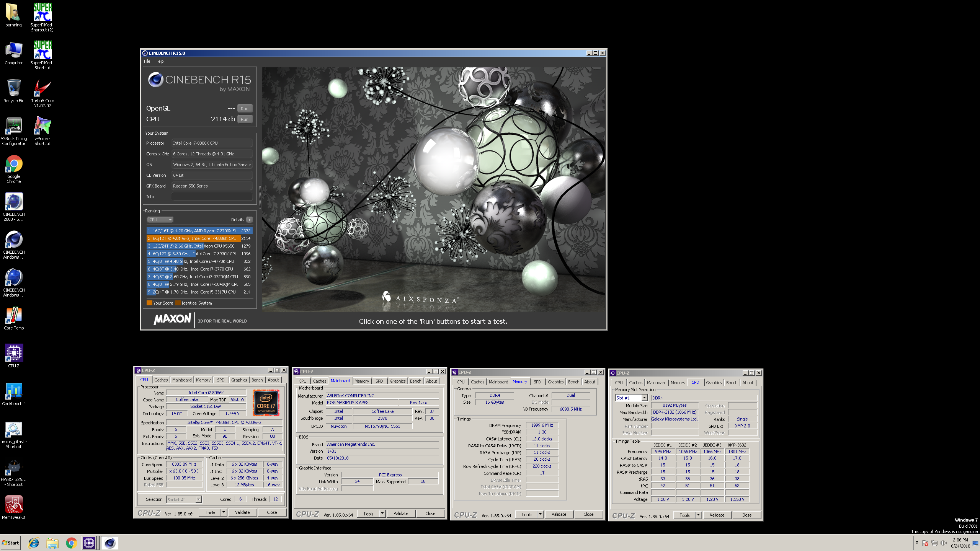
Task: Select Bench tab in Memory CPU-Z window
Action: point(573,382)
